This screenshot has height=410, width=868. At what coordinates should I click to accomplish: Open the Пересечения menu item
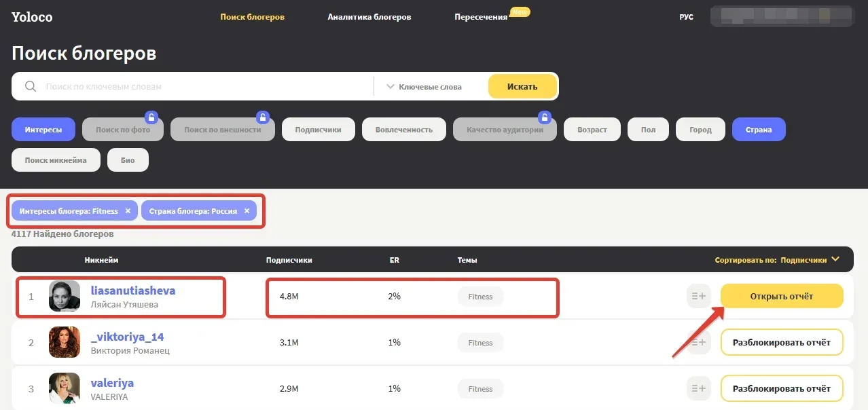click(481, 17)
